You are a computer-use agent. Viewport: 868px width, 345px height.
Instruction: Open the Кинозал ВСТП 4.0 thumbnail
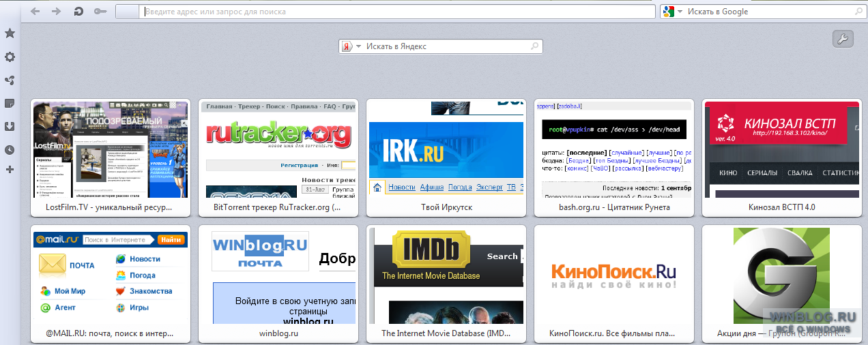[782, 149]
